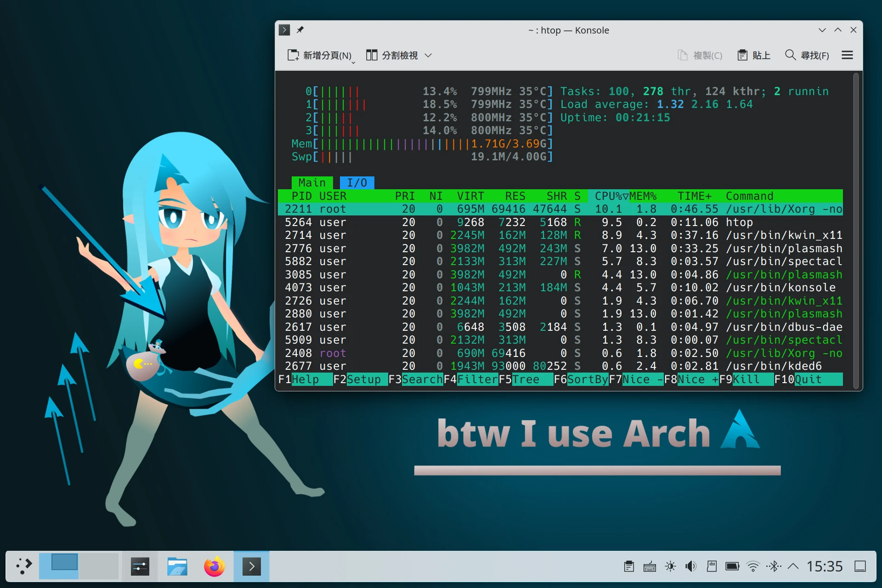882x588 pixels.
Task: Click the F10 Quit button in htop
Action: 808,379
